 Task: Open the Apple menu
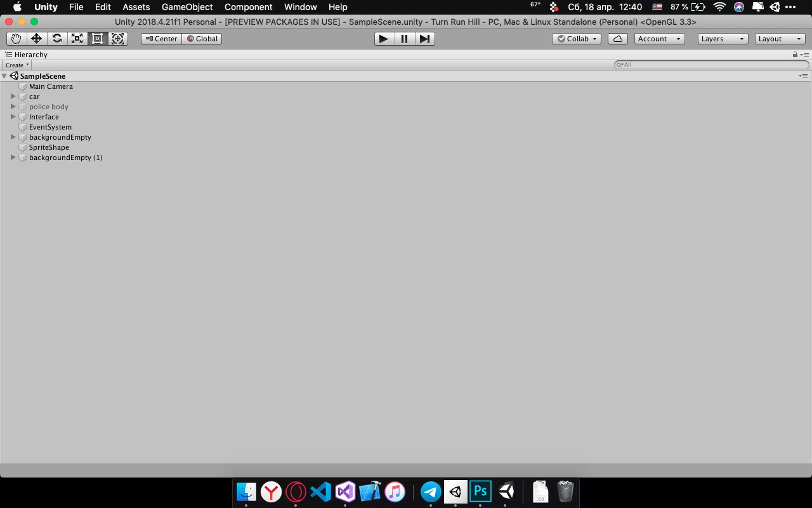(x=17, y=7)
